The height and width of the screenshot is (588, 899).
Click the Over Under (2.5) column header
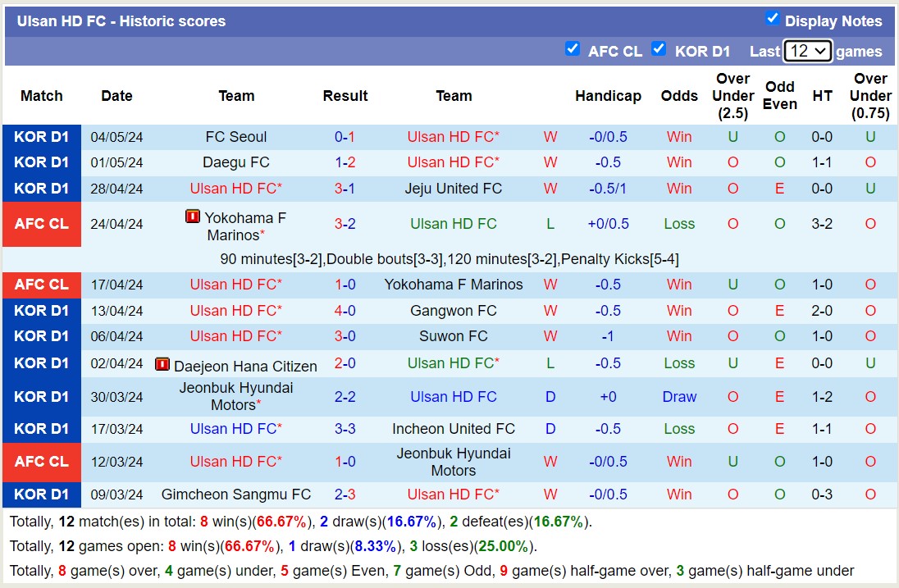pos(732,96)
